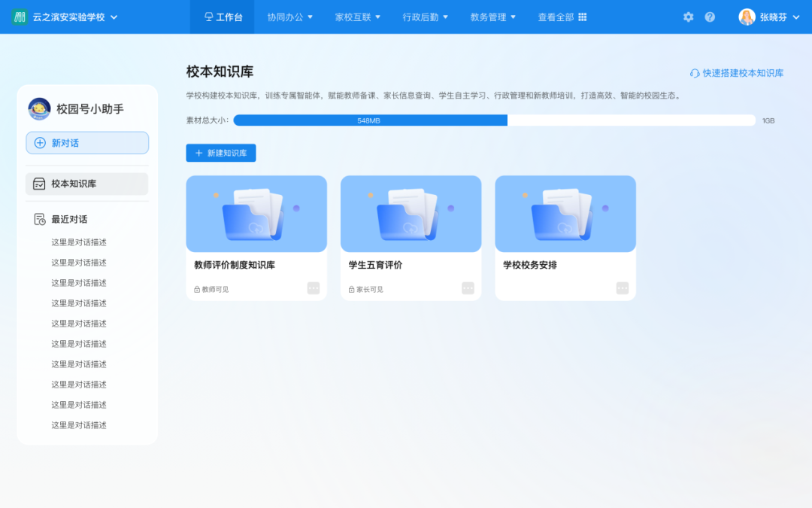Switch to the 工作台 tab
The image size is (812, 508).
pyautogui.click(x=223, y=17)
